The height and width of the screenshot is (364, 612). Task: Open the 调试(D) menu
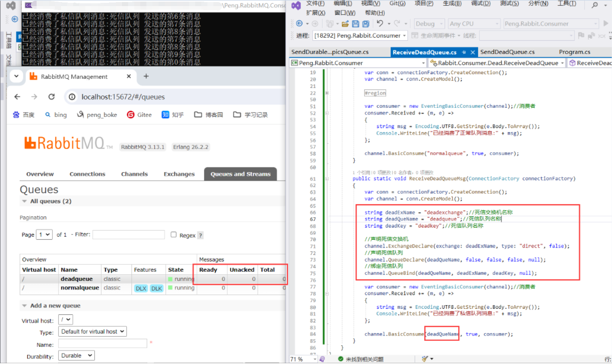click(x=481, y=3)
